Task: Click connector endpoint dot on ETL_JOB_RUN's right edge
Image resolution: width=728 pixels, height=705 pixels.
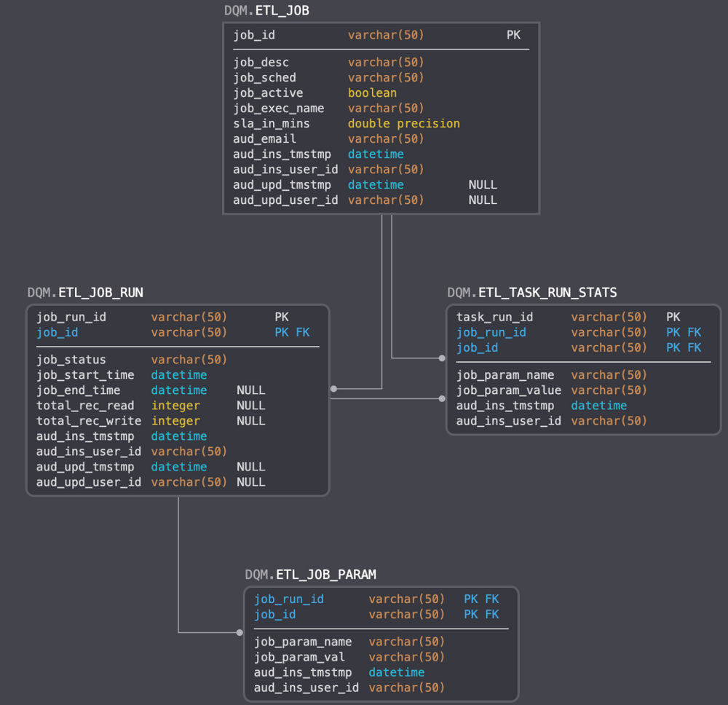Action: click(333, 389)
